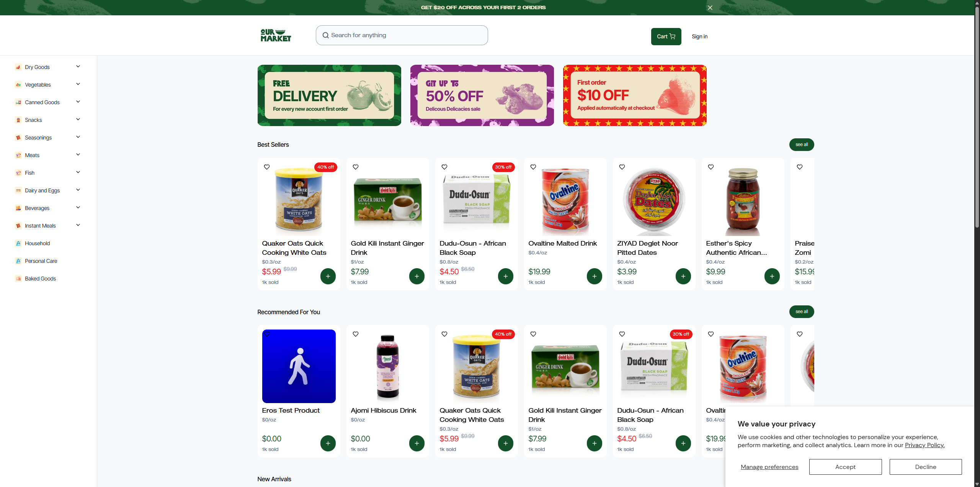Screen dimensions: 980x487
Task: Expand the Beverages category chevron
Action: click(x=78, y=208)
